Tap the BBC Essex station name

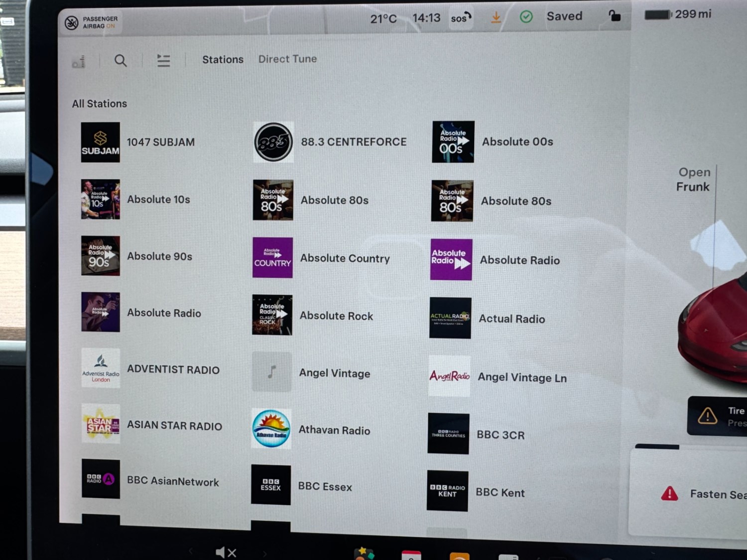pyautogui.click(x=325, y=487)
